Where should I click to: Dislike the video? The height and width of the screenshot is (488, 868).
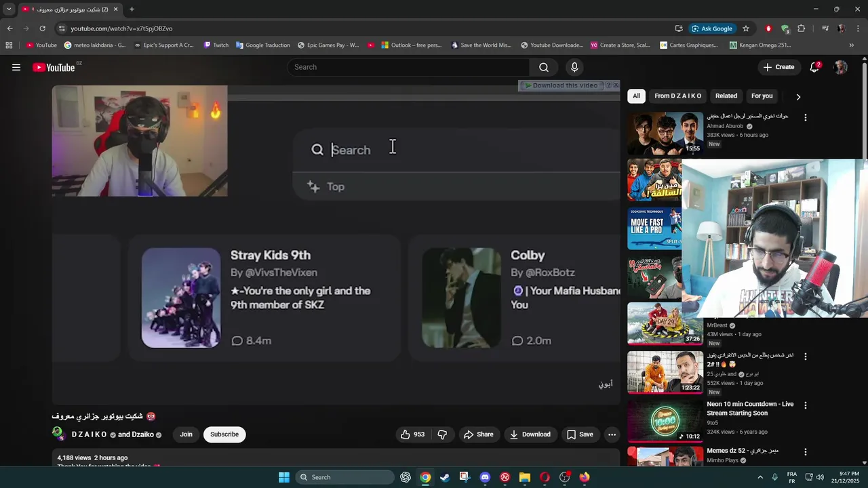coord(442,434)
